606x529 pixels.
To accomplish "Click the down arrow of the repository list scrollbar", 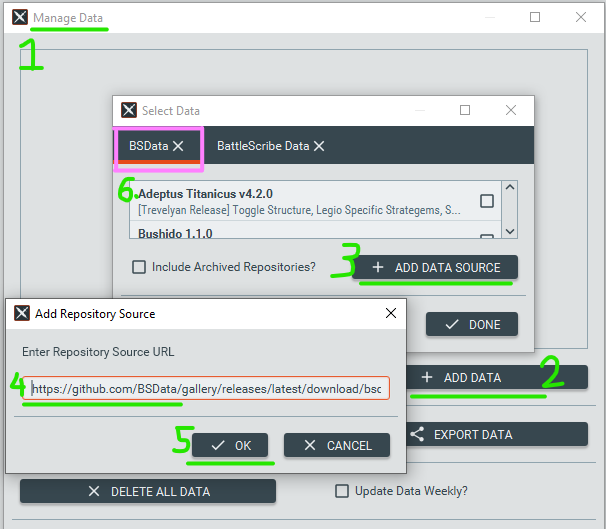I will pyautogui.click(x=510, y=231).
